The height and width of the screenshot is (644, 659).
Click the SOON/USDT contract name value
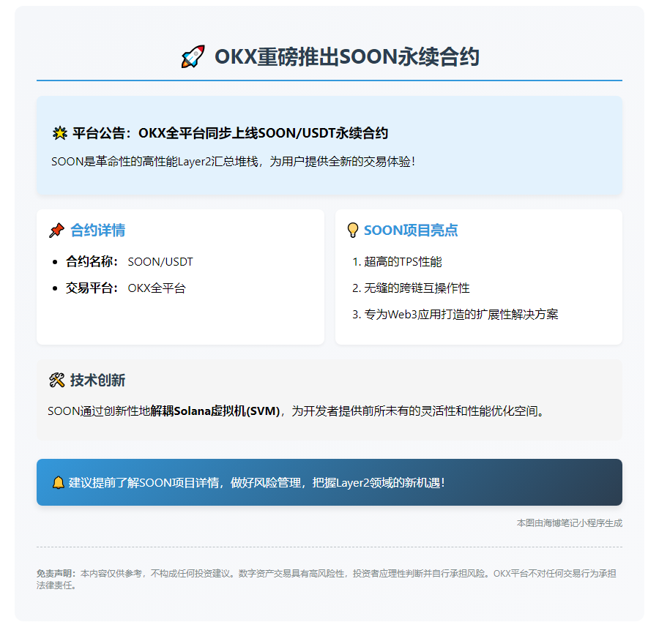point(160,262)
